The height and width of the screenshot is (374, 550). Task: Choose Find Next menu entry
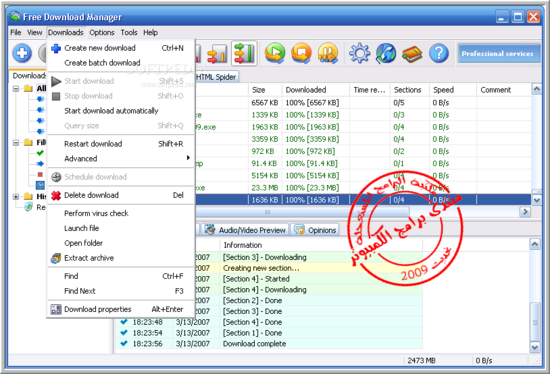tap(121, 291)
